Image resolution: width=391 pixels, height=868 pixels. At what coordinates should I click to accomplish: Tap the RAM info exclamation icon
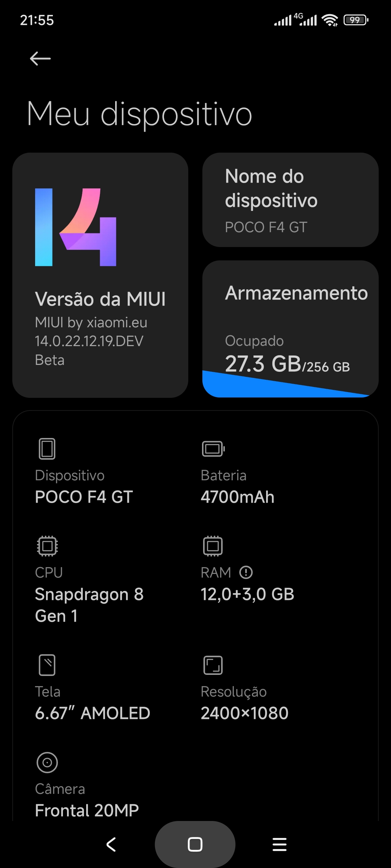coord(246,572)
